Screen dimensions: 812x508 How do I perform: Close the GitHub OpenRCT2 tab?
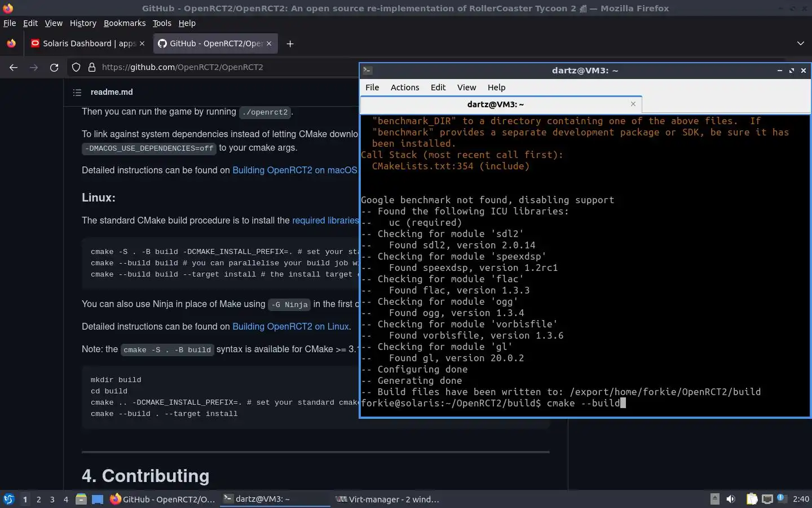(x=269, y=43)
